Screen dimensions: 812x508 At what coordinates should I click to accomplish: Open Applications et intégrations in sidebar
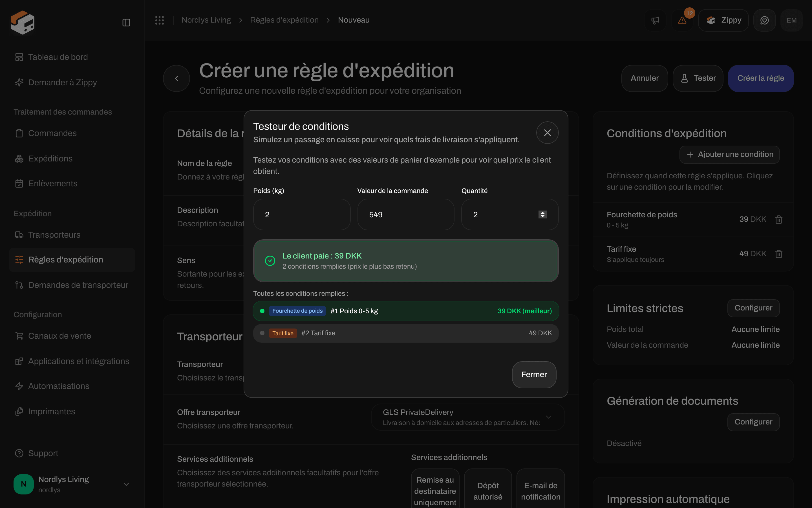point(72,361)
